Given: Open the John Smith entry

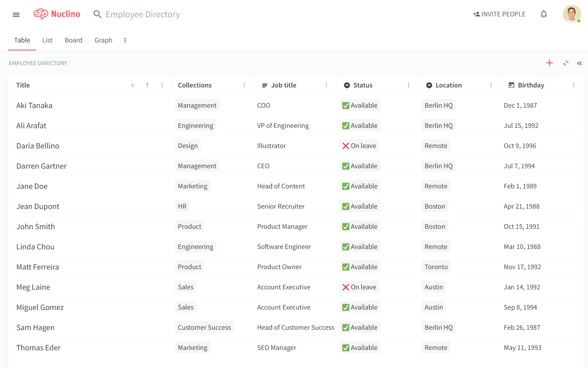Looking at the screenshot, I should point(36,227).
